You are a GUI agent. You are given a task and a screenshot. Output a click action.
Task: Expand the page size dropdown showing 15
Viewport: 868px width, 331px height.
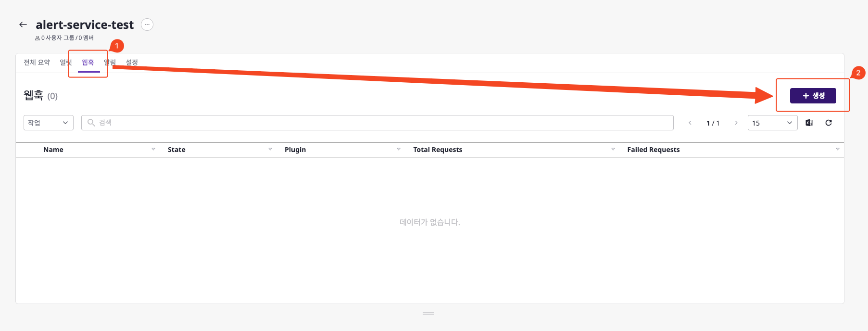coord(772,123)
